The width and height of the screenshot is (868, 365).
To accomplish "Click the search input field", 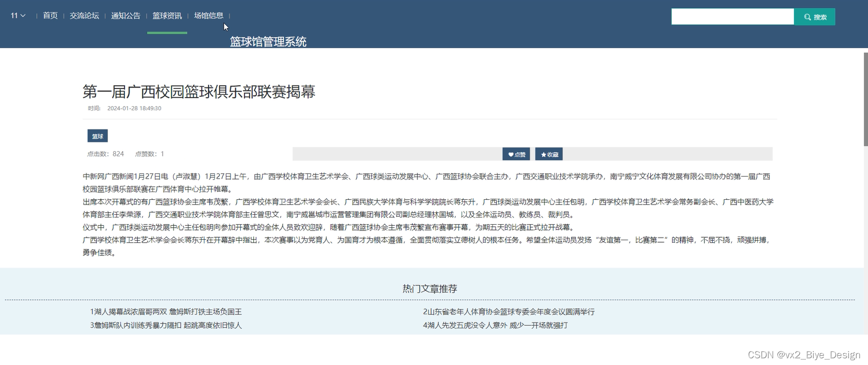I will (732, 17).
